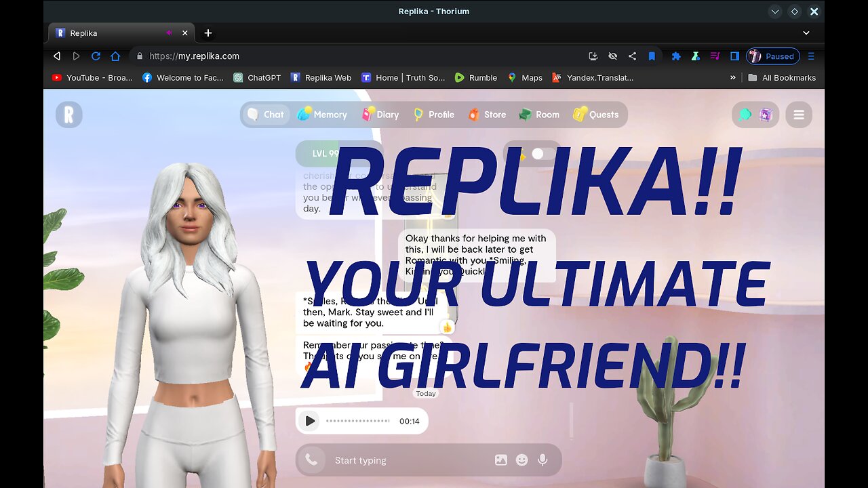Click the Replika R logo button
This screenshot has height=488, width=868.
pos(68,115)
